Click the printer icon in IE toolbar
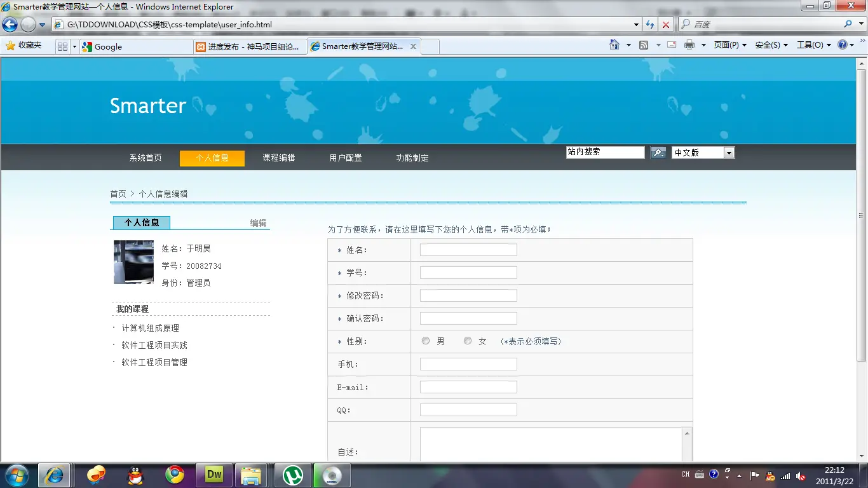 click(x=689, y=45)
